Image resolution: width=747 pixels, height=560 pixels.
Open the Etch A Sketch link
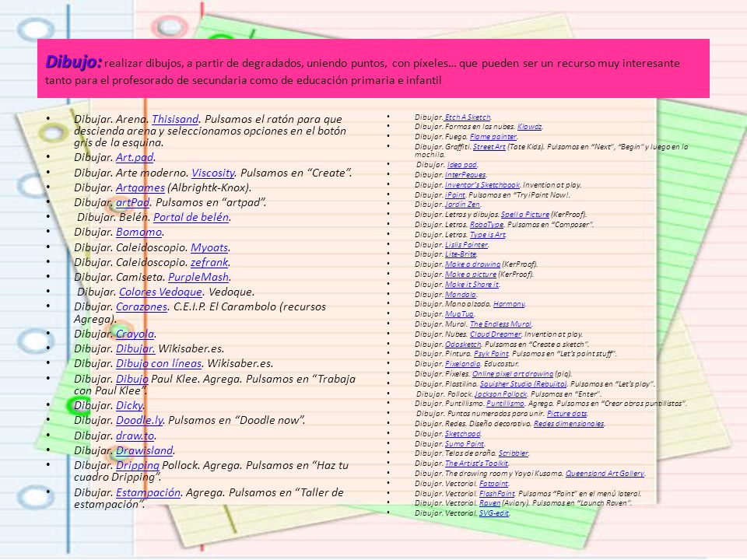tap(468, 117)
